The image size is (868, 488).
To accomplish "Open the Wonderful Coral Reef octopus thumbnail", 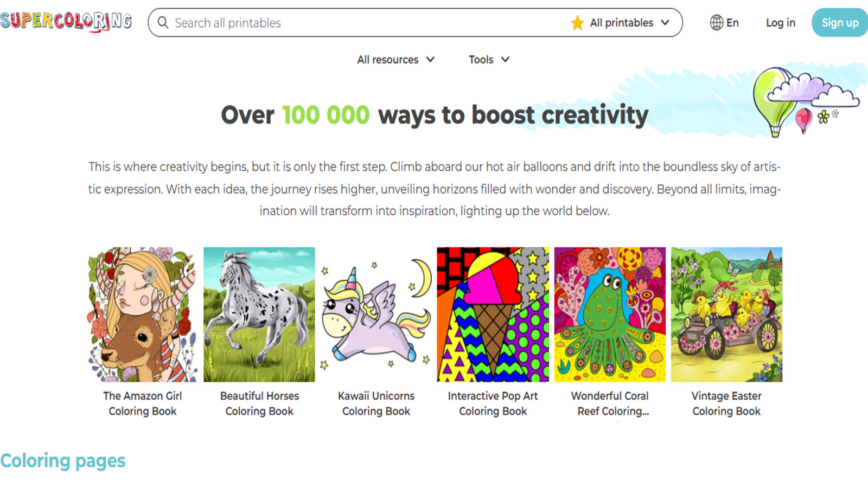I will point(610,314).
